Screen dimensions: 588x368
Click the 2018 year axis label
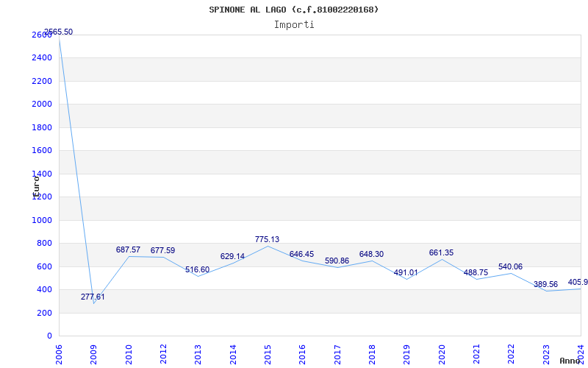coord(372,354)
